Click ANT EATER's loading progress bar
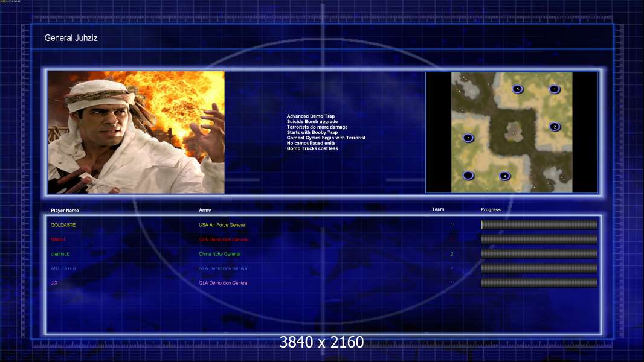The height and width of the screenshot is (362, 644). [x=539, y=268]
